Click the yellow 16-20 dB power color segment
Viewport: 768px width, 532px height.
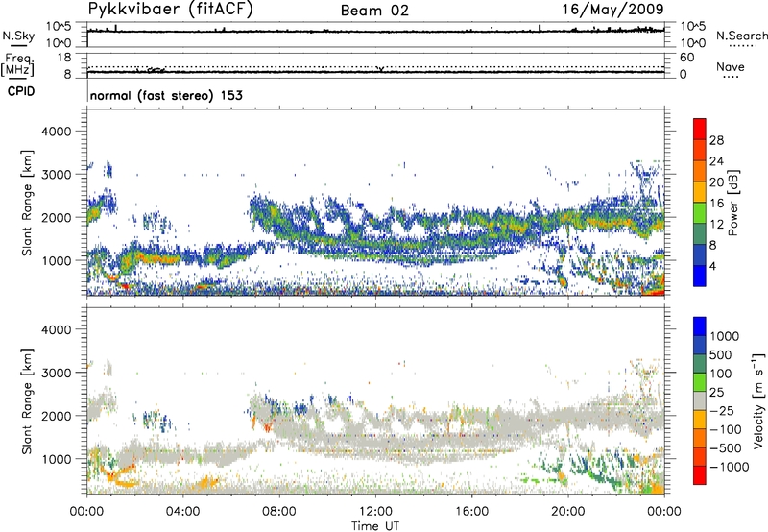point(700,192)
